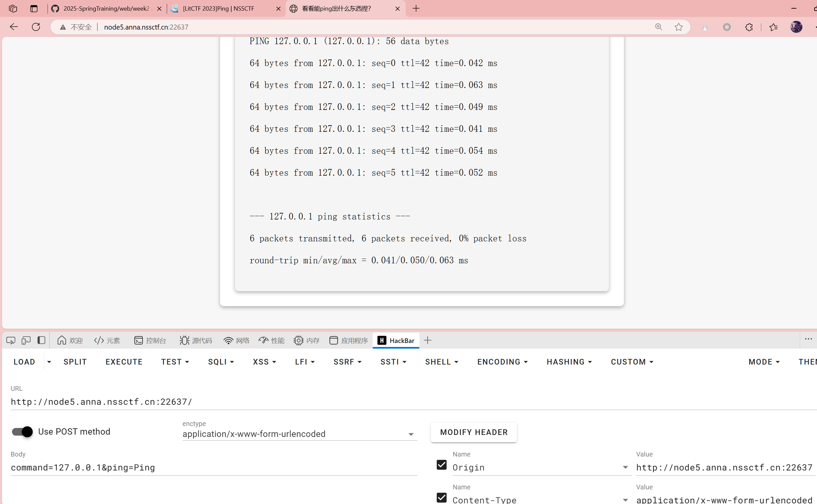Click the inspect element picker icon
The image size is (817, 504).
pyautogui.click(x=11, y=340)
